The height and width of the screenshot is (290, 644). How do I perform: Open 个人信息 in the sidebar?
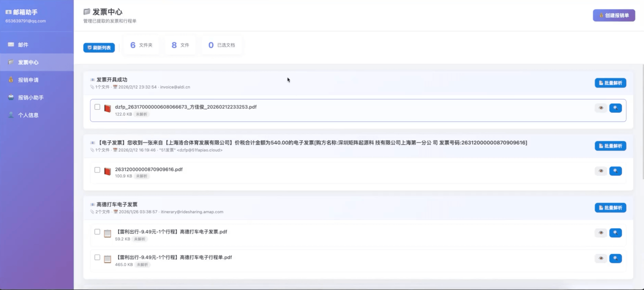[x=37, y=115]
